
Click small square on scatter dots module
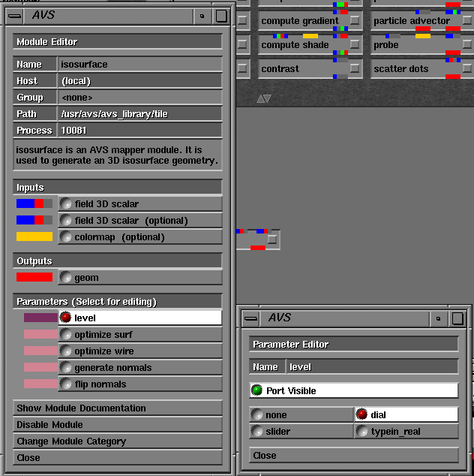[467, 68]
